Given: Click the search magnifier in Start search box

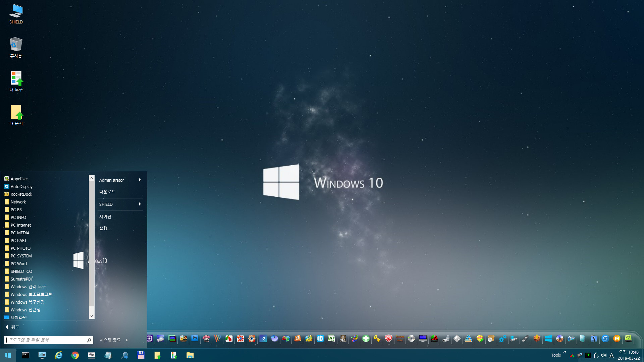Looking at the screenshot, I should pos(89,340).
